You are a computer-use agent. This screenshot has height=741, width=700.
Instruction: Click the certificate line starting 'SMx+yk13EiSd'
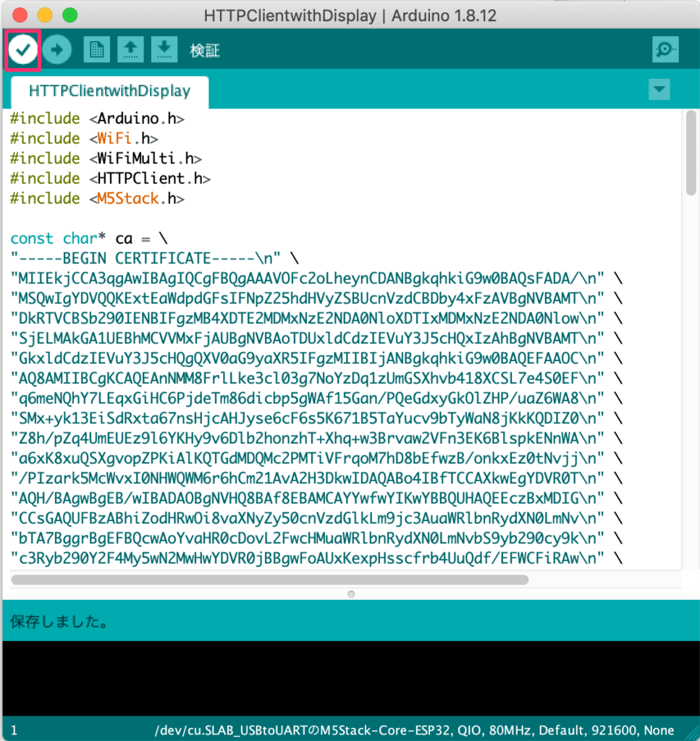tap(316, 419)
